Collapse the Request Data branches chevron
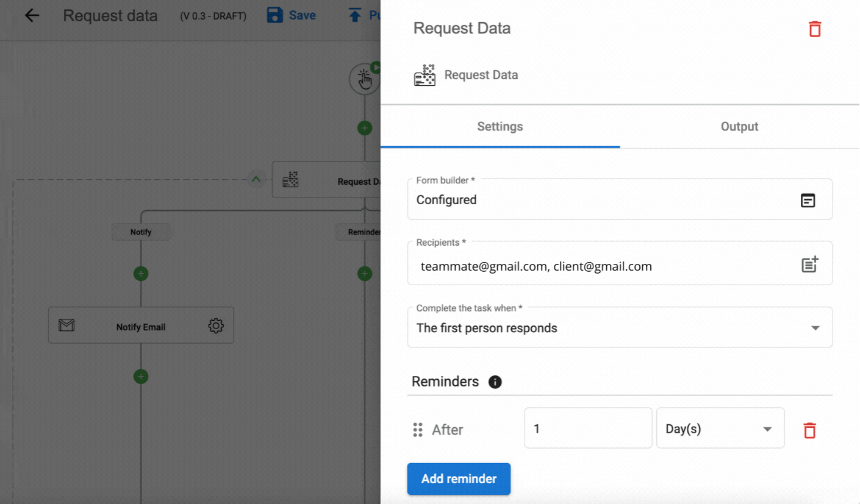 (257, 179)
